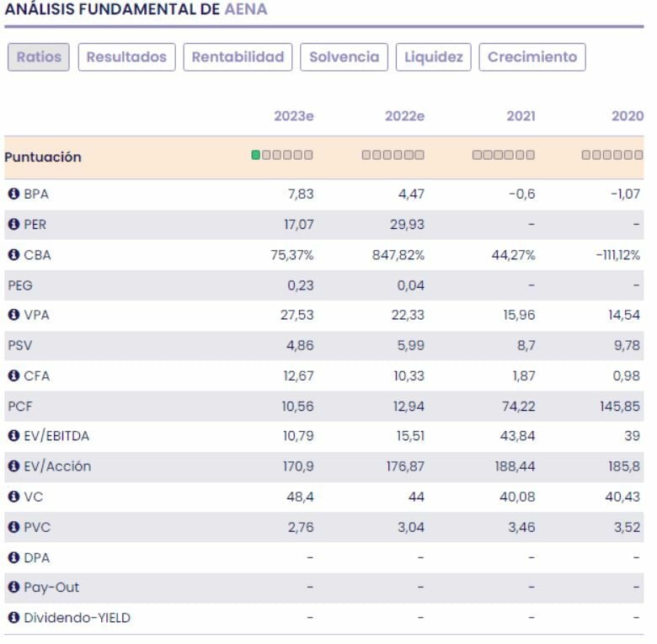Open the Crecimiento tab
The image size is (657, 644).
coord(531,57)
